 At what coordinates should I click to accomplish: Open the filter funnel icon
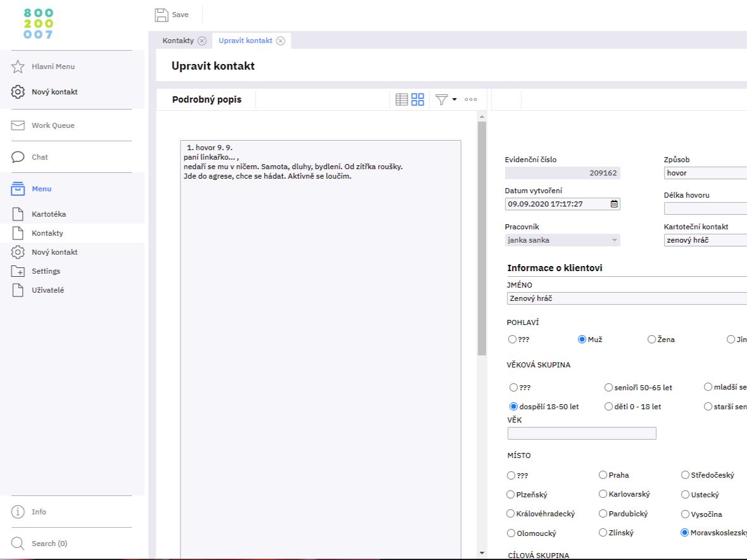[442, 99]
